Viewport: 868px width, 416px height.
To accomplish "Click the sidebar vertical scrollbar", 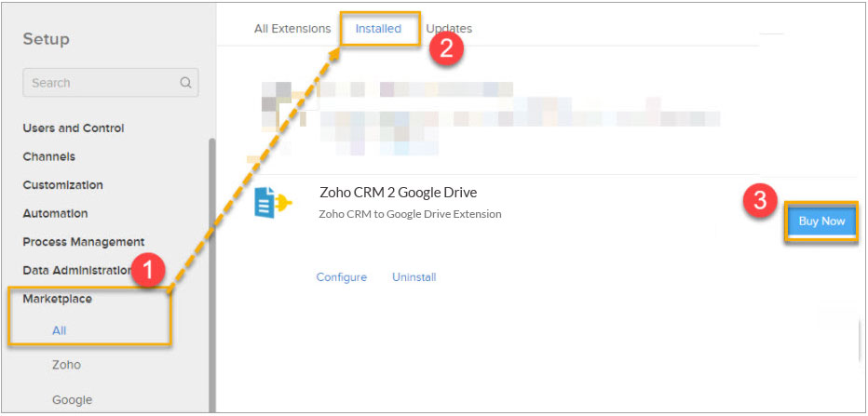I will coord(212,275).
